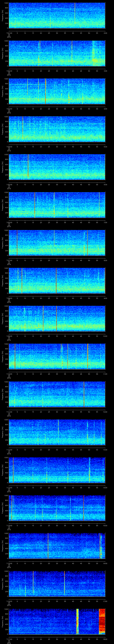Select the spectrogram panel starting at 7:11:00
114x644 pixels.
[x=57, y=394]
